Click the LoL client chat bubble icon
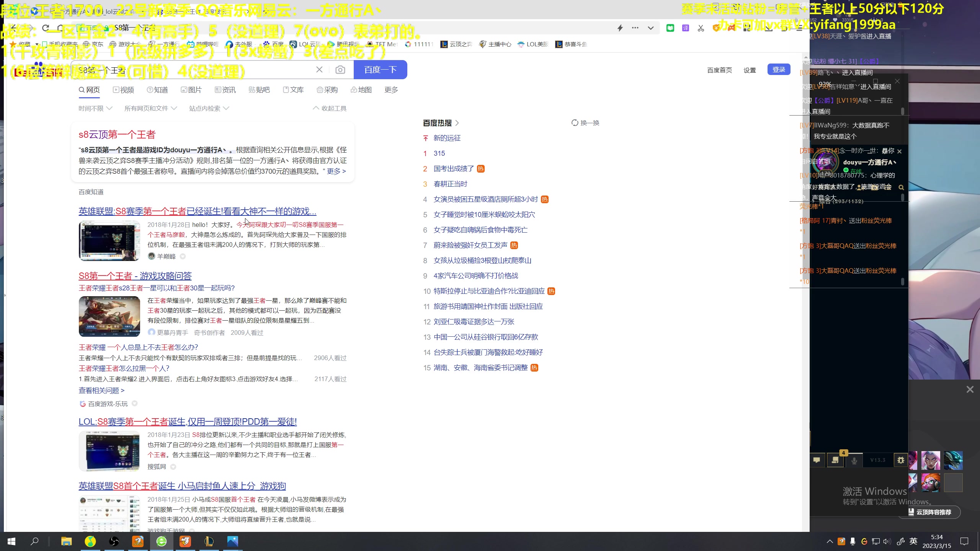This screenshot has height=551, width=980. point(817,460)
